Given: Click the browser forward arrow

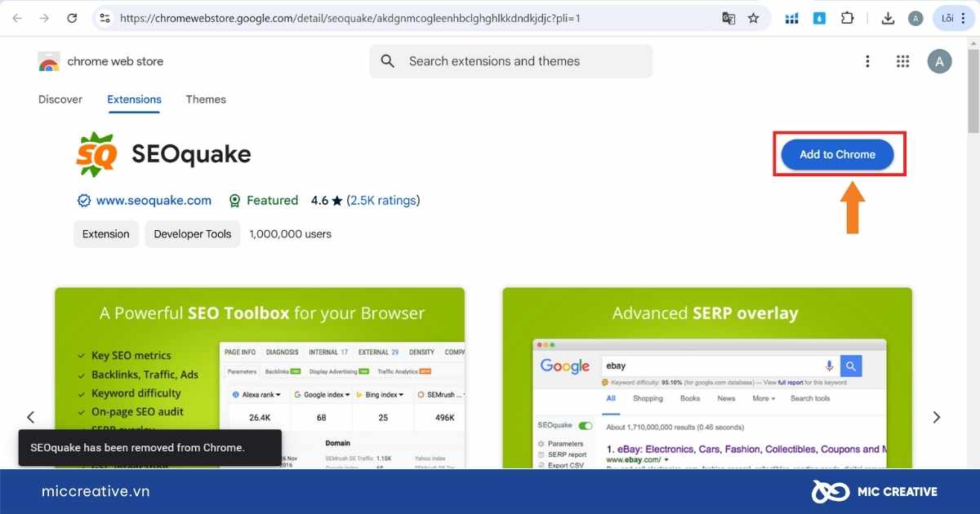Looking at the screenshot, I should pos(44,18).
